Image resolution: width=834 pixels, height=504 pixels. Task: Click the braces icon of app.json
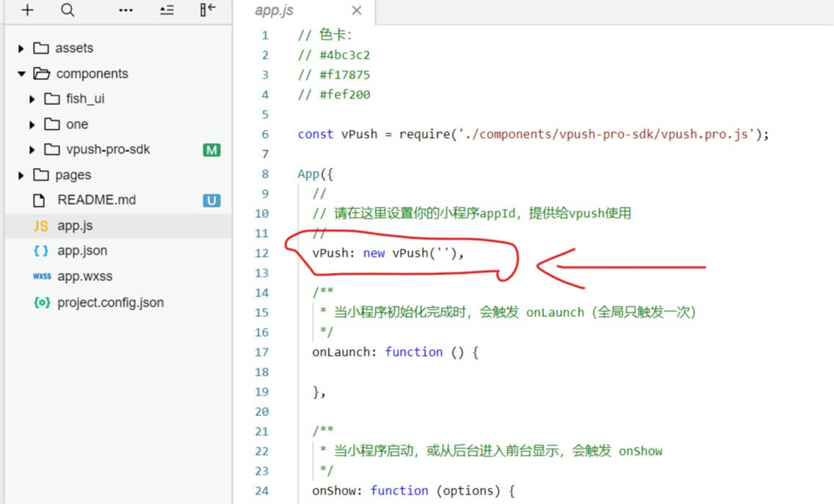tap(41, 250)
